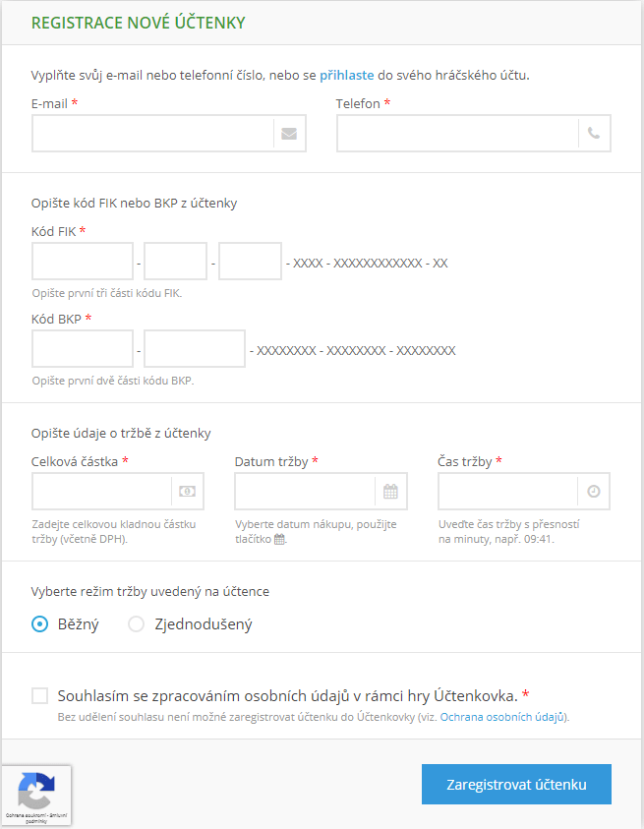Click the phone icon in Telefon field
This screenshot has height=829, width=644.
(594, 134)
